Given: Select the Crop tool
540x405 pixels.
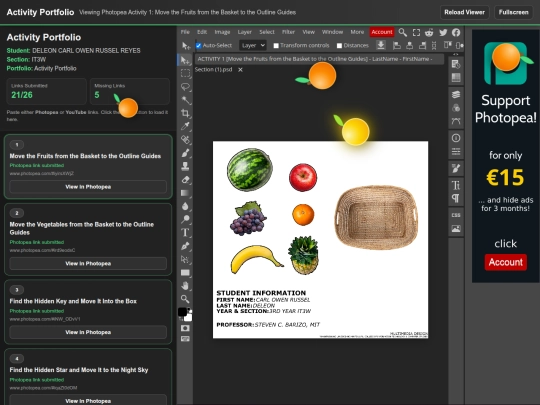Looking at the screenshot, I should point(185,113).
